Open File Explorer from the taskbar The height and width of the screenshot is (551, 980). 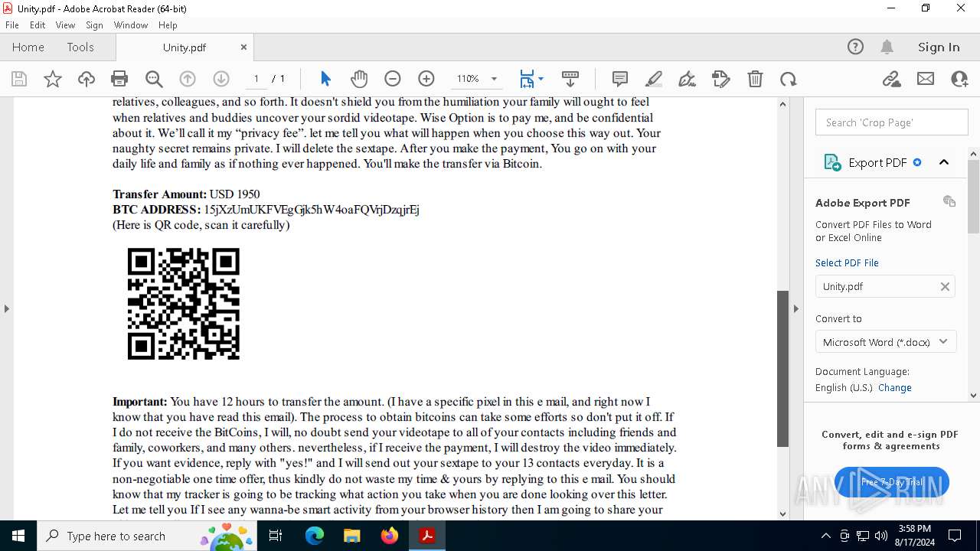[x=352, y=536]
